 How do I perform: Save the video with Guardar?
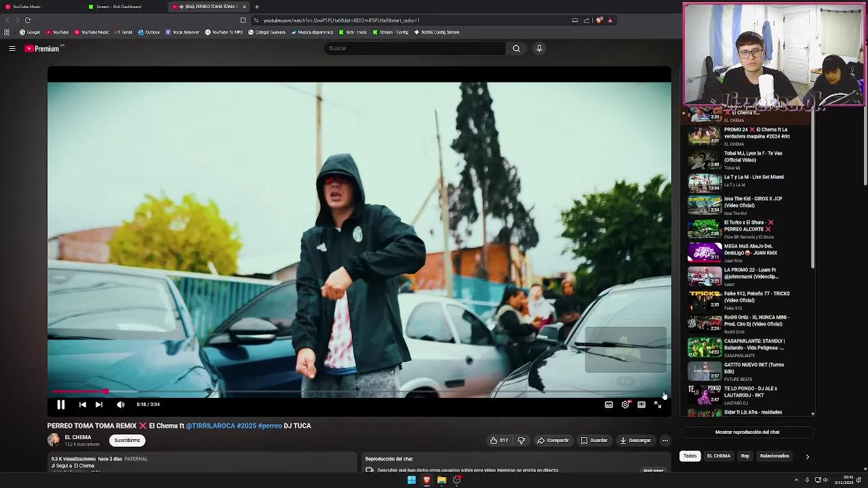[x=595, y=441]
